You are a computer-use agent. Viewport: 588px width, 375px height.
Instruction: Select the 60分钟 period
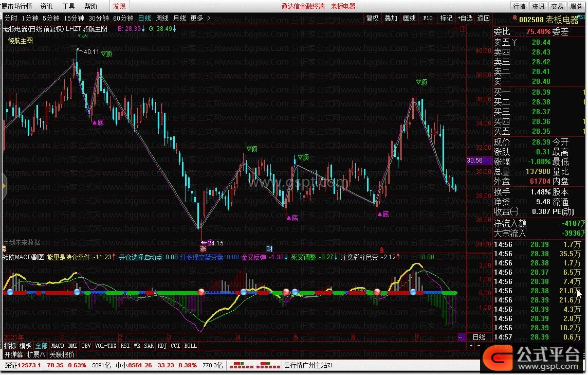[x=123, y=18]
